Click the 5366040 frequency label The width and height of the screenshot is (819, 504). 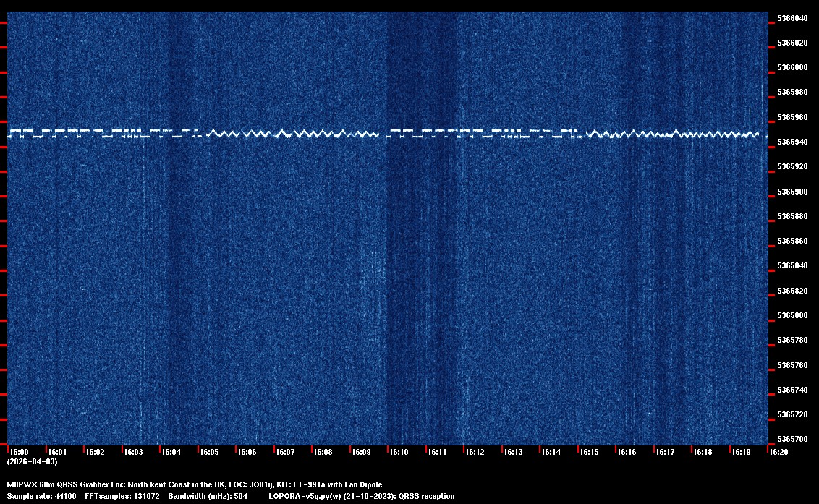(792, 18)
